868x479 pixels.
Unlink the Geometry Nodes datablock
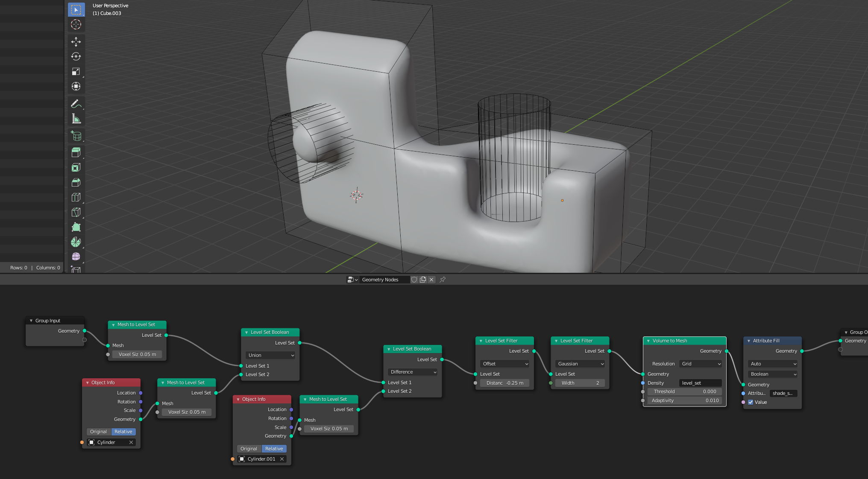[431, 280]
